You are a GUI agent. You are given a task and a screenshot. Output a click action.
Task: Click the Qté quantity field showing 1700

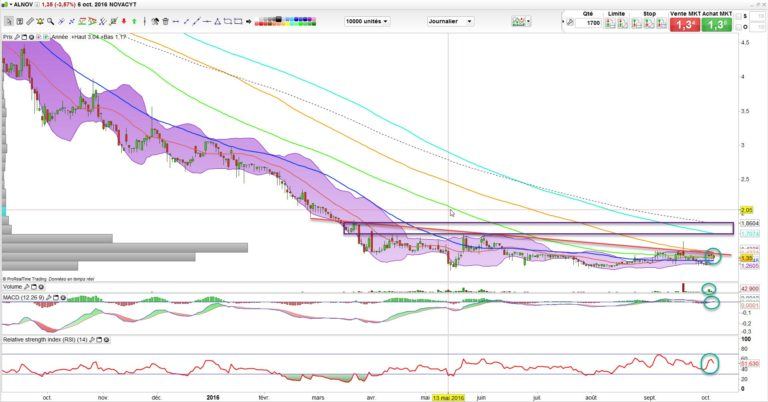tap(592, 24)
